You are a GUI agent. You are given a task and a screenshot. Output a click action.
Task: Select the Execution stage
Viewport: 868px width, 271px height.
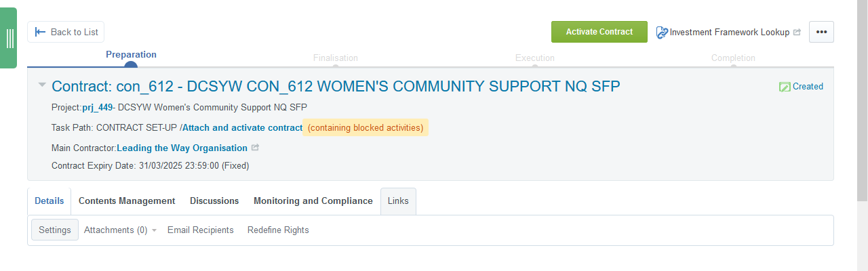coord(534,59)
